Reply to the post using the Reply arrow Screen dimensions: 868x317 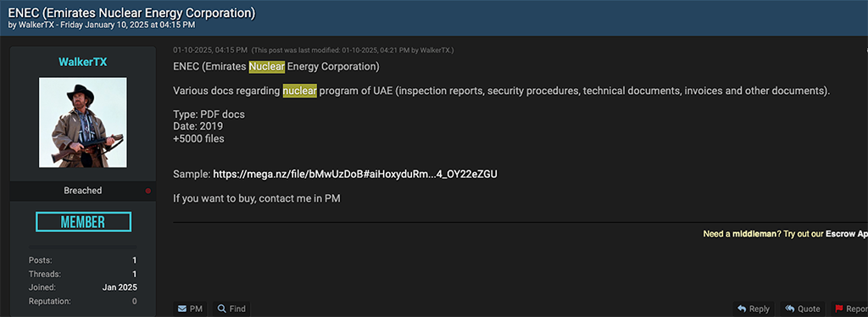(x=754, y=309)
